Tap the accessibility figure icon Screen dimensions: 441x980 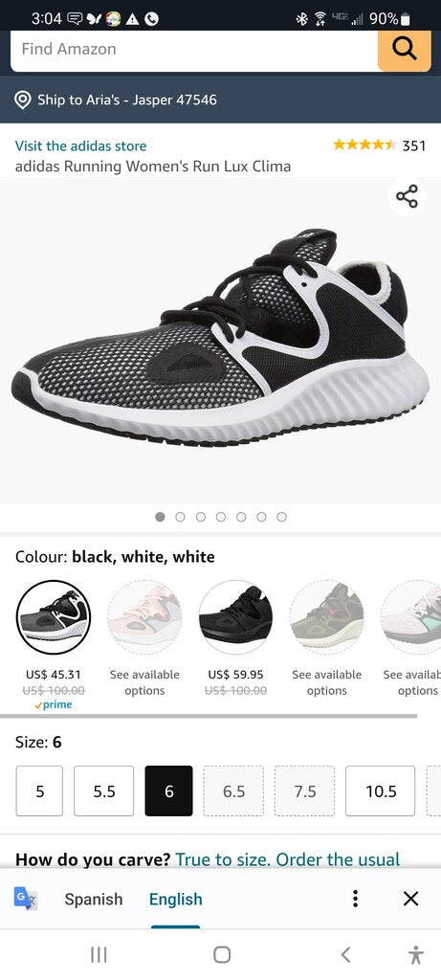[x=415, y=954]
